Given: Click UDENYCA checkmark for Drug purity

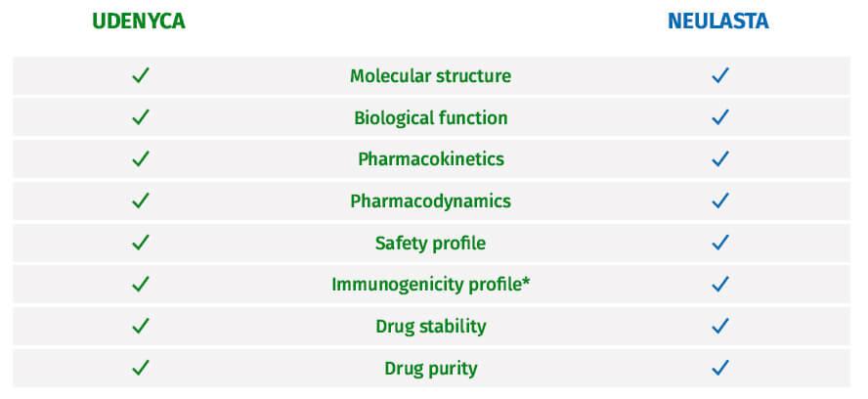Looking at the screenshot, I should pos(140,368).
